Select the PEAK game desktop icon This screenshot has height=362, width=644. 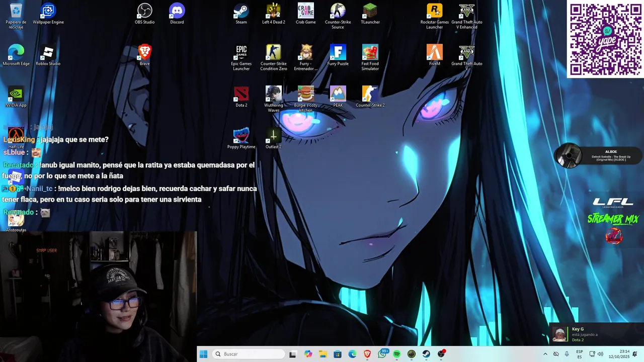338,97
